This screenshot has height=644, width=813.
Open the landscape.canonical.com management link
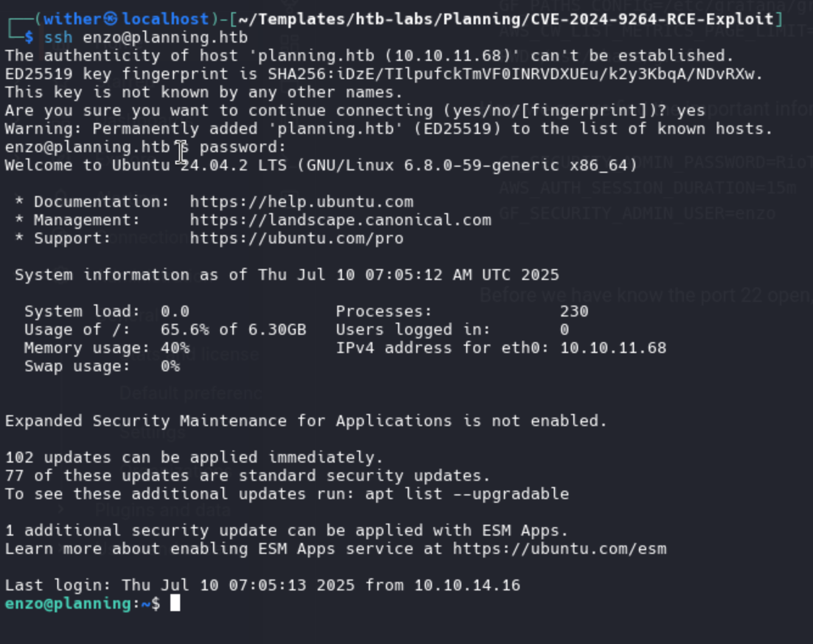(x=340, y=220)
